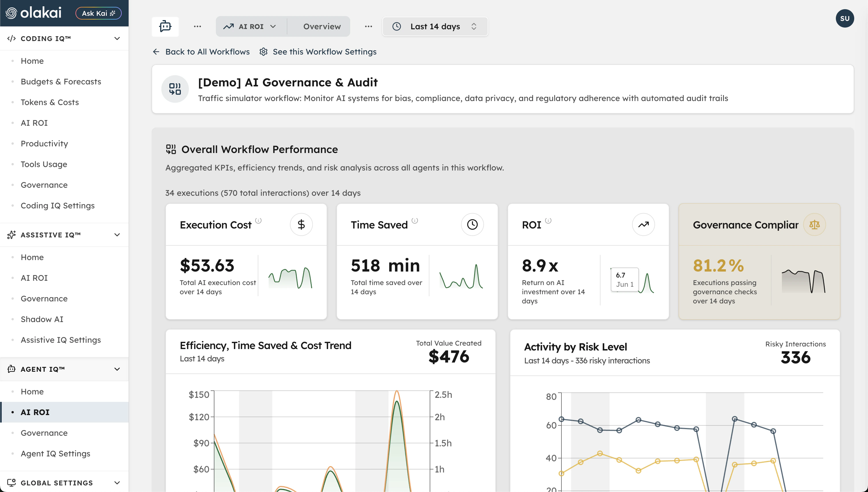Open Assistive IQ Settings
The height and width of the screenshot is (492, 868).
[61, 340]
